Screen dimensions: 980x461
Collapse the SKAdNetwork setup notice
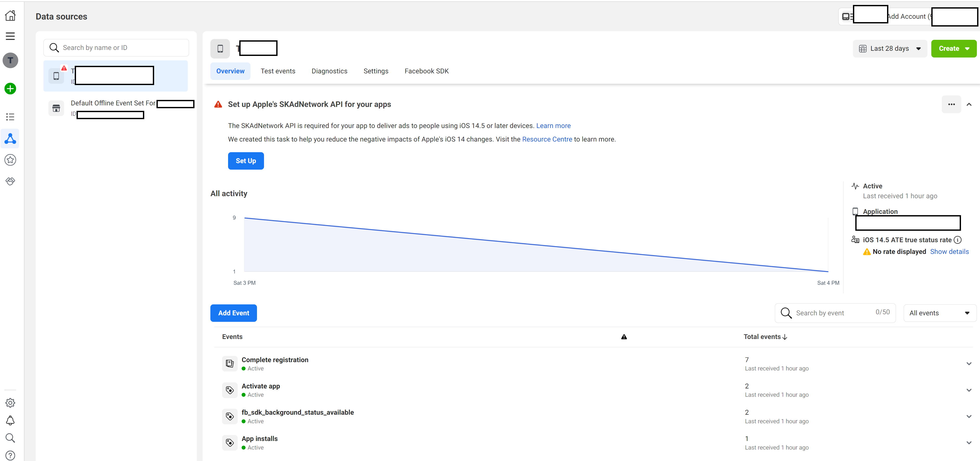[969, 105]
